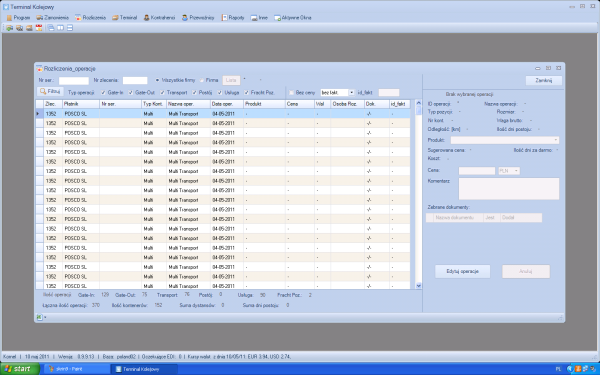Screen dimensions: 600x375
Task: Click the tile windows stacked toolbar icon
Action: tap(70, 28)
